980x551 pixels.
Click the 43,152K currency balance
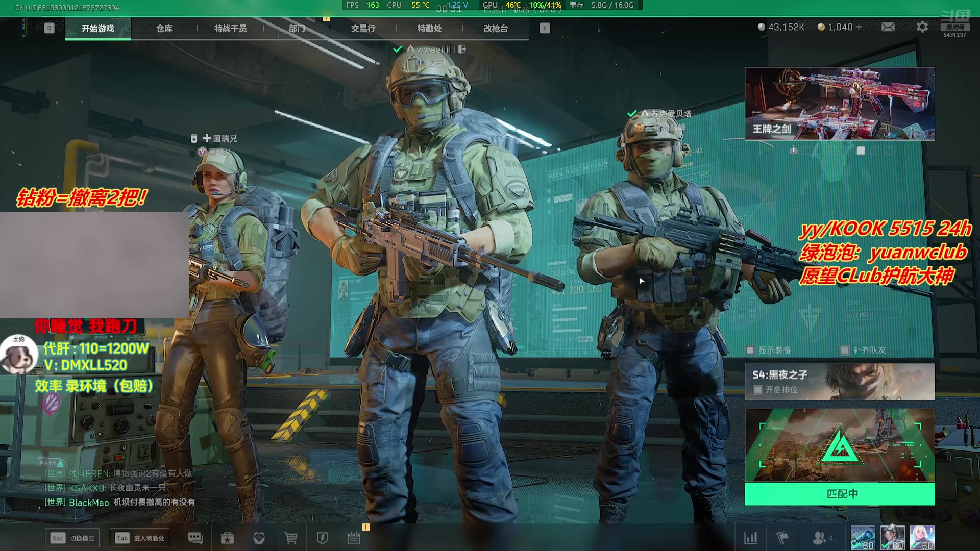coord(781,27)
